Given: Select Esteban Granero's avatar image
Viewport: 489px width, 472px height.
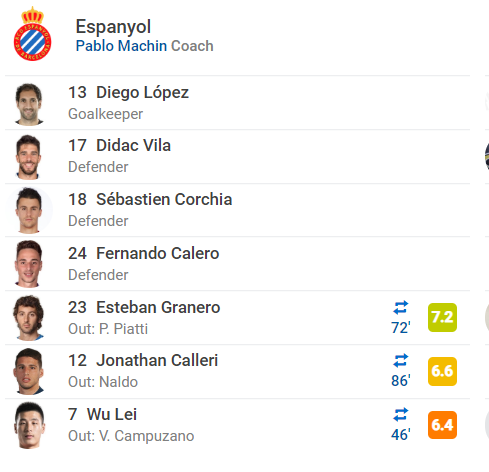Looking at the screenshot, I should (29, 318).
